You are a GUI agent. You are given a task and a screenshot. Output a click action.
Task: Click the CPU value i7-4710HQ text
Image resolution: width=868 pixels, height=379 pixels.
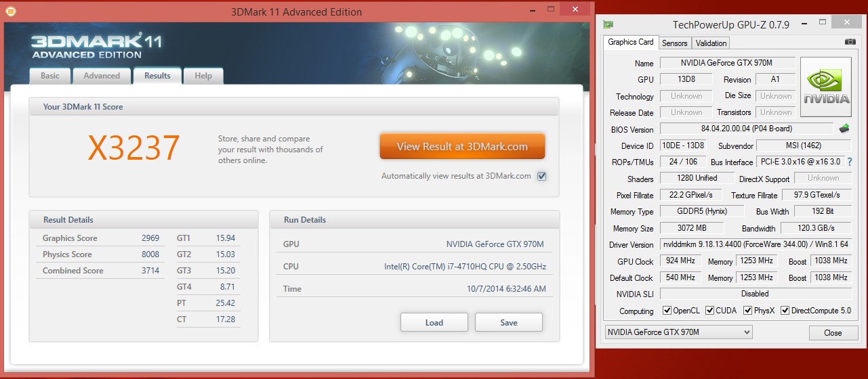tap(465, 267)
